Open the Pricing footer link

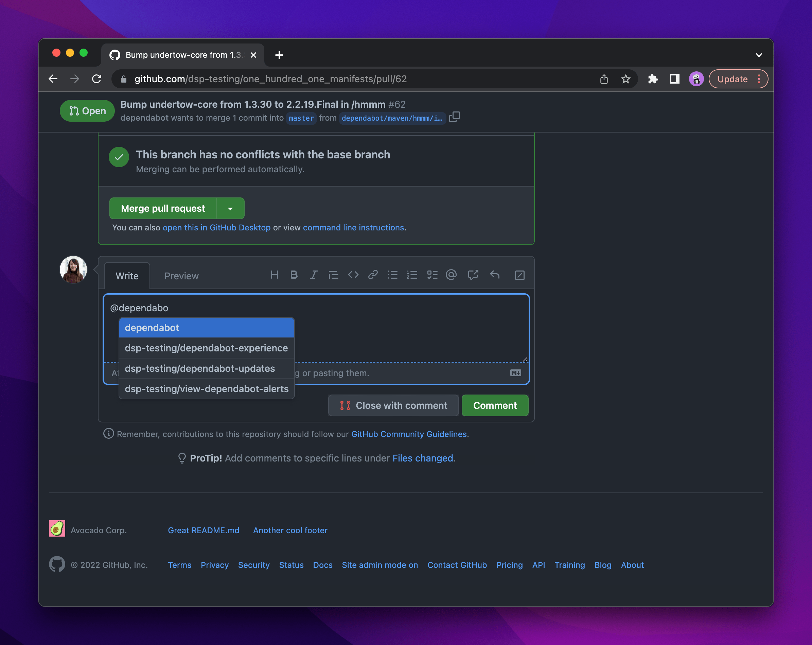[509, 565]
